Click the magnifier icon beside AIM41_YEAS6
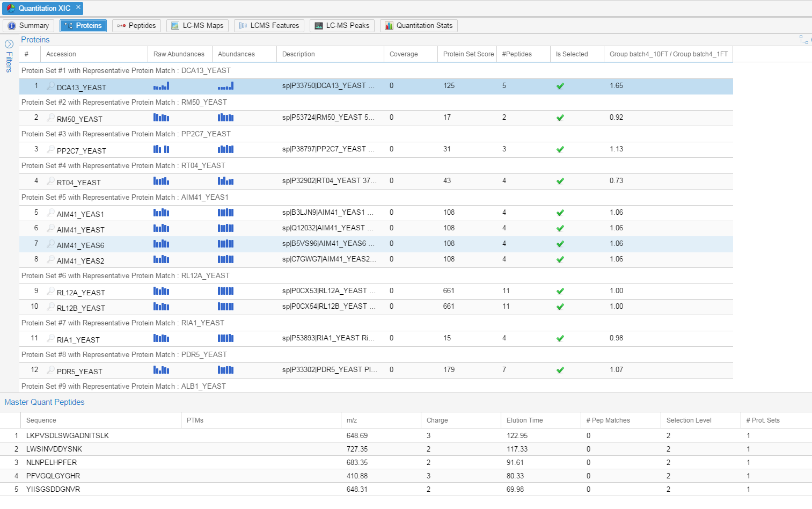Image resolution: width=812 pixels, height=509 pixels. point(50,244)
